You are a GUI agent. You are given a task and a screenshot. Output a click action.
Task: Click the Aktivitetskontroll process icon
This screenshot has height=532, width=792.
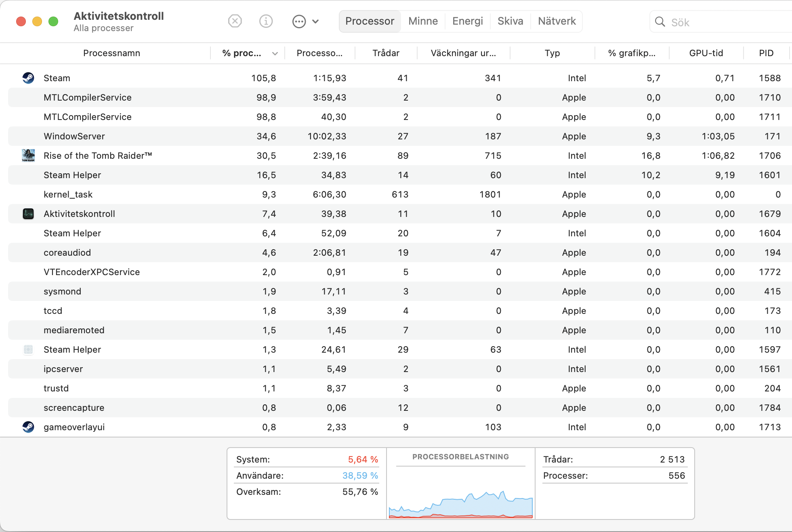click(28, 214)
